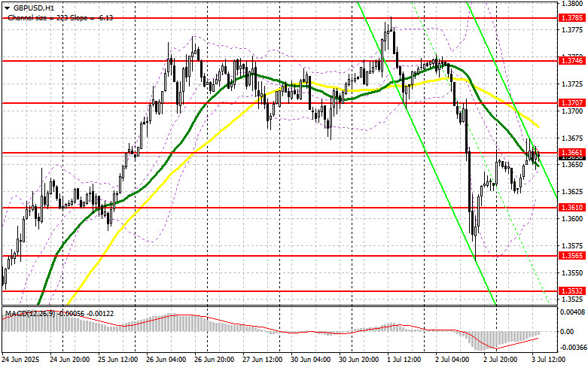The width and height of the screenshot is (588, 368).
Task: Select the 1.3525 price scale value
Action: tap(572, 300)
